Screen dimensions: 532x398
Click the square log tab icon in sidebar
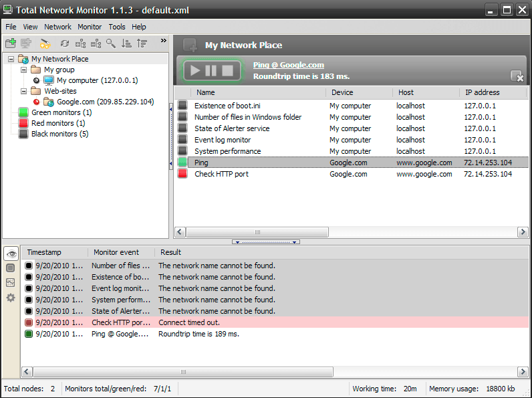pyautogui.click(x=11, y=268)
